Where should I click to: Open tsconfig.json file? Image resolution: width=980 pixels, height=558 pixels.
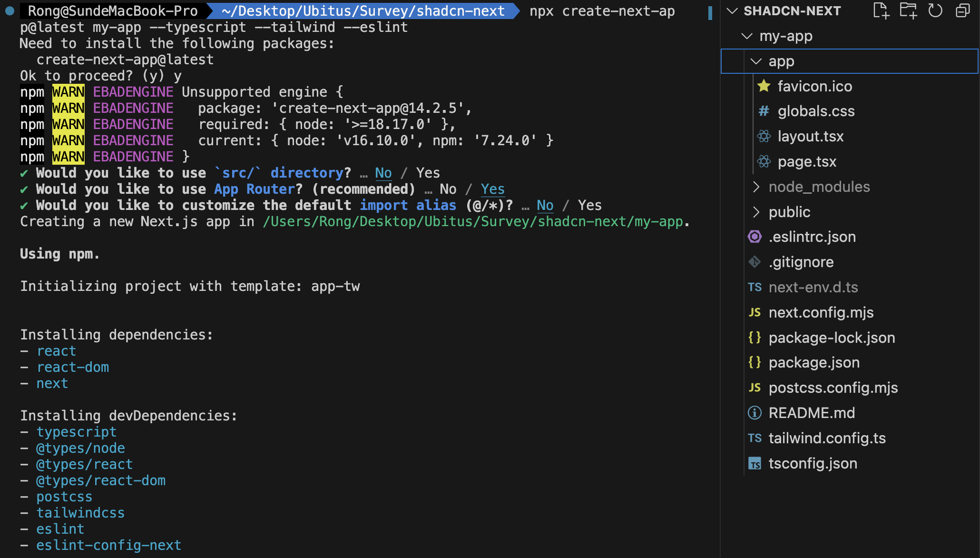pyautogui.click(x=813, y=463)
